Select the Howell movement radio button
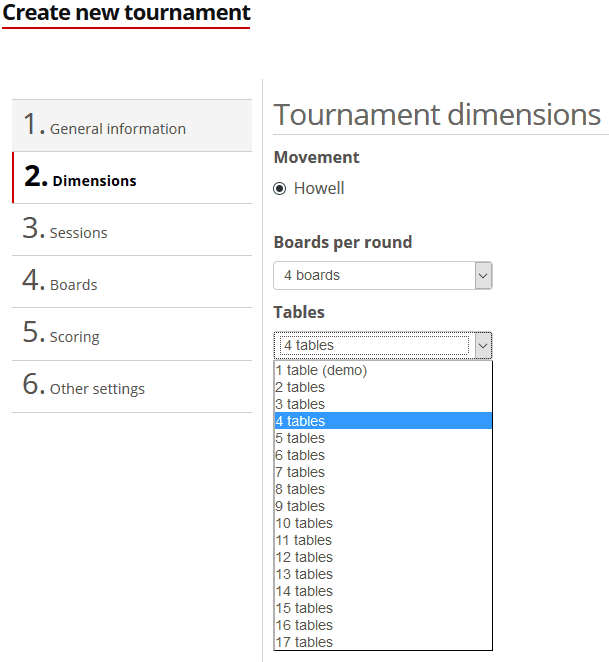The width and height of the screenshot is (609, 662). click(x=280, y=189)
